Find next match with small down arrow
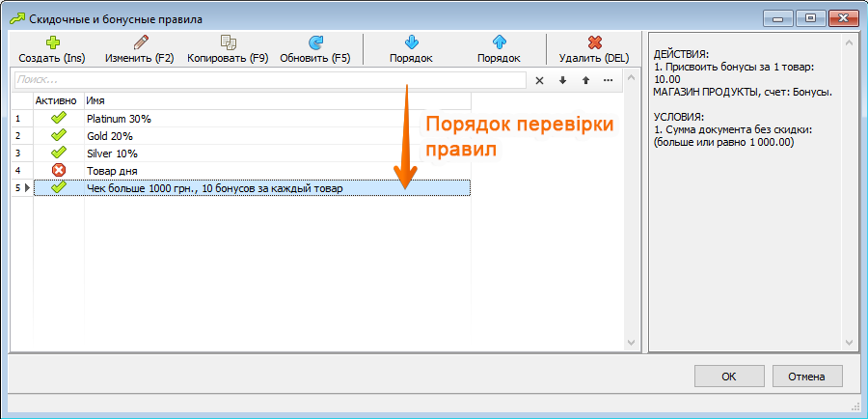Viewport: 868px width, 419px height. [562, 80]
